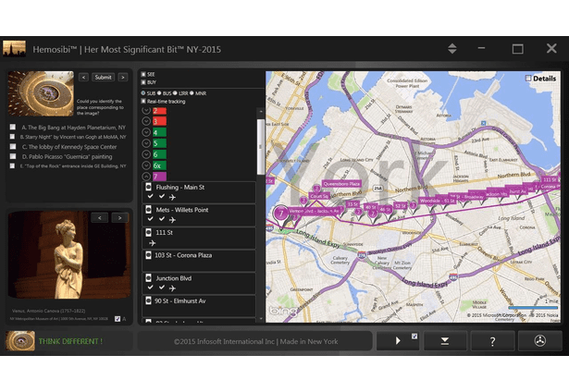Click the large 7 train pin on map
This screenshot has width=569, height=392.
pyautogui.click(x=281, y=214)
